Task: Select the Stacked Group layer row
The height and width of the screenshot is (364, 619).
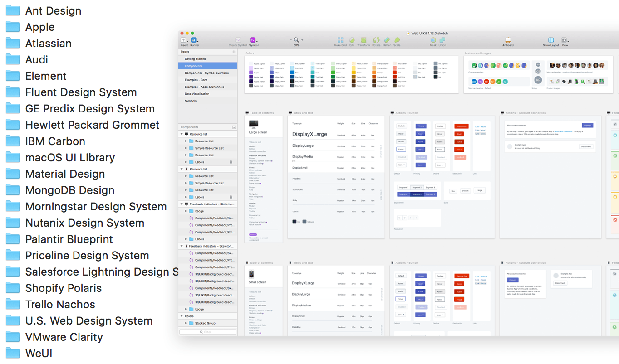Action: (x=208, y=323)
